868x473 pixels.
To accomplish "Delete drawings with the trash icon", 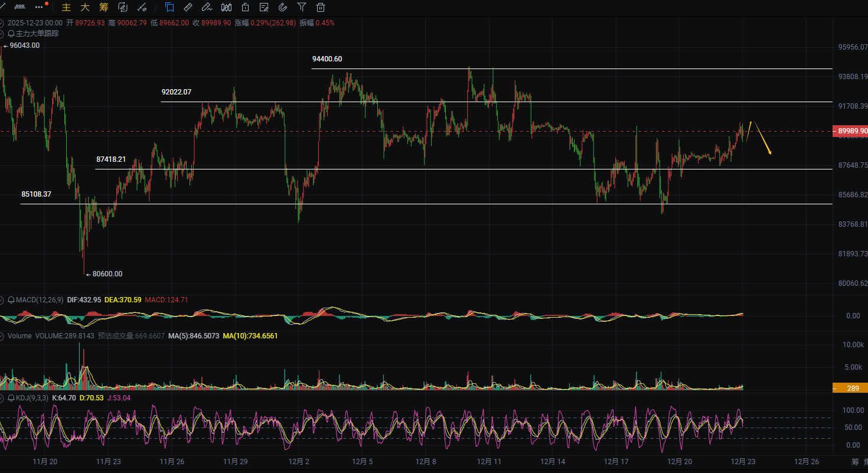I will (321, 7).
